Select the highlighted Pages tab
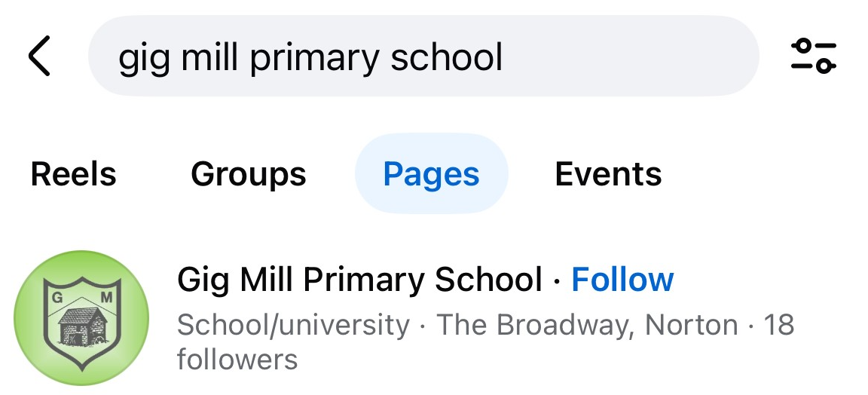Viewport: 868px width, 395px height. click(x=431, y=174)
